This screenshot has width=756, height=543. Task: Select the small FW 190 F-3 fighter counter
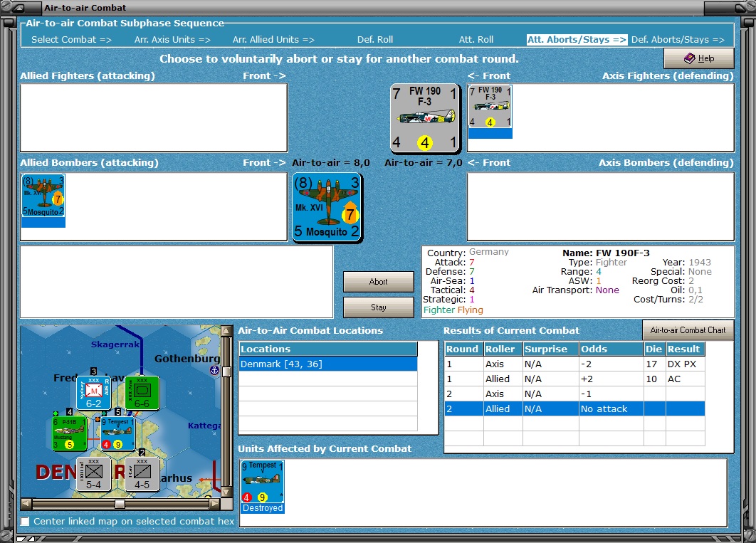coord(490,107)
